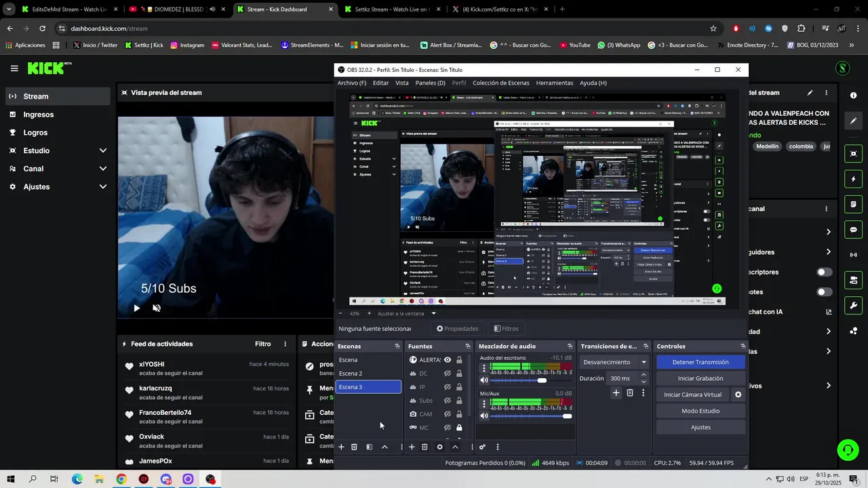The height and width of the screenshot is (488, 868).
Task: Open advanced audio properties gears icon
Action: pos(482,447)
